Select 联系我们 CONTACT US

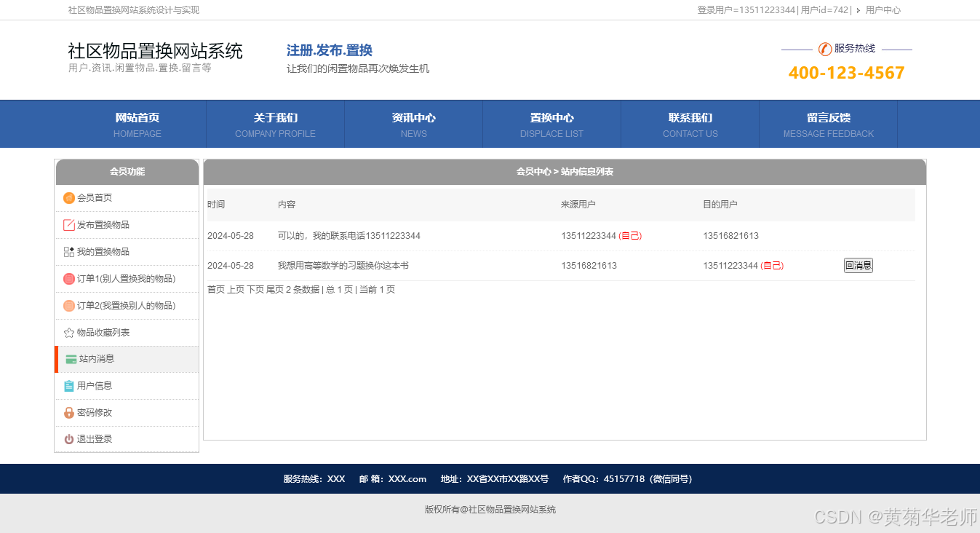click(x=690, y=125)
